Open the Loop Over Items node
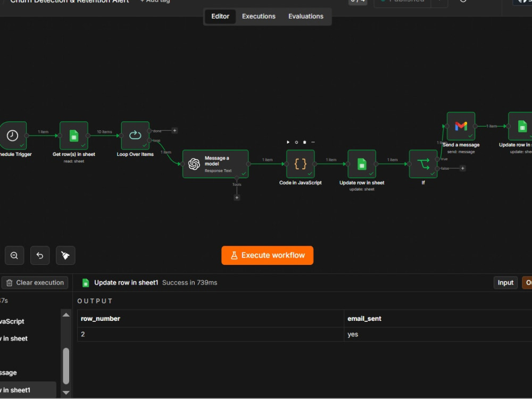The width and height of the screenshot is (532, 399). [x=135, y=135]
